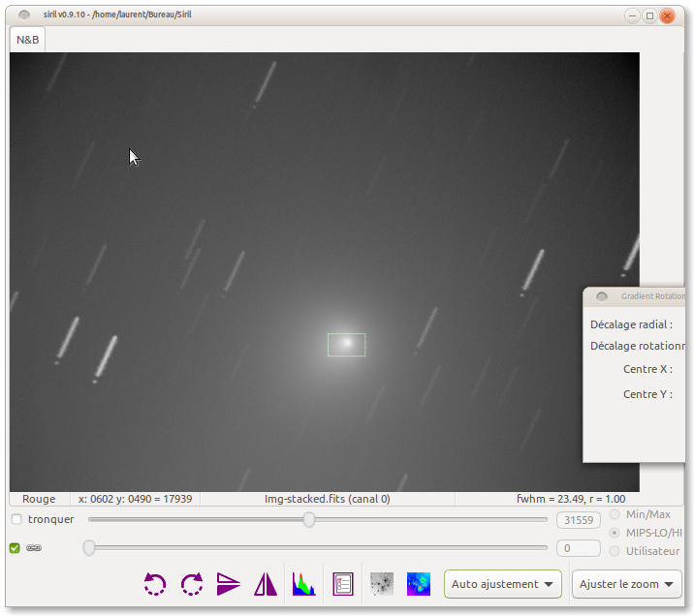This screenshot has width=694, height=616.
Task: Click the low cutoff value field 0
Action: tap(578, 548)
